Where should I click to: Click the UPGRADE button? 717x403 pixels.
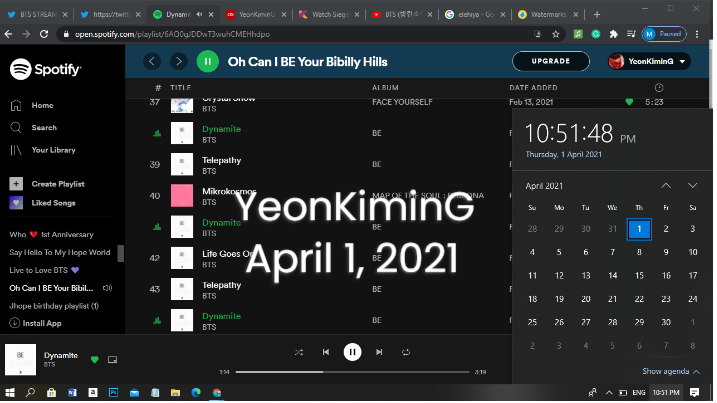coord(552,61)
